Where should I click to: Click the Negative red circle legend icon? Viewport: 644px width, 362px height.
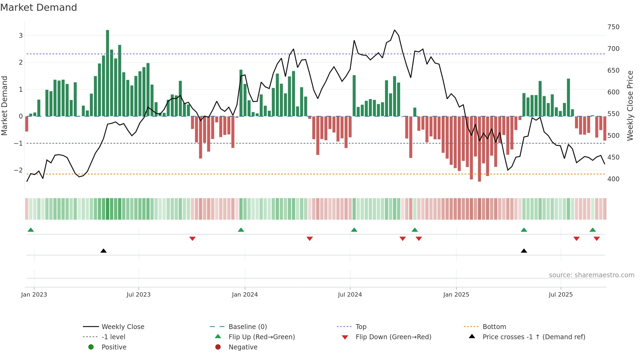[x=218, y=347]
